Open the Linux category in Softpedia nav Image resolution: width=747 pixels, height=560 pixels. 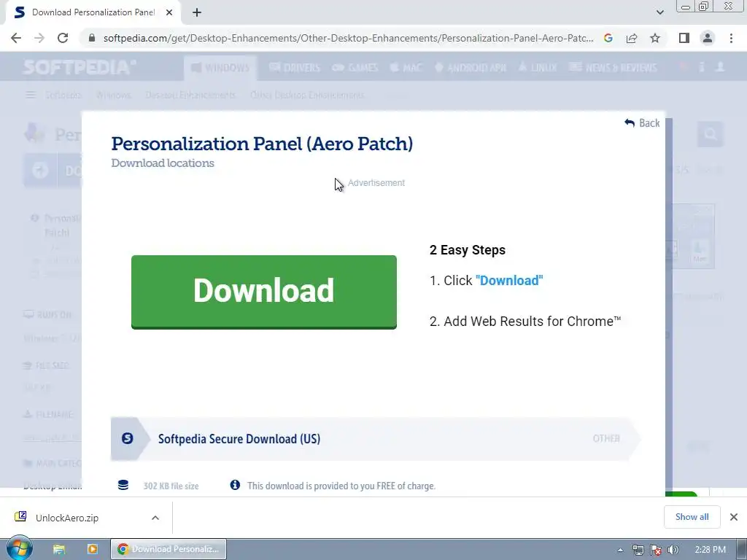538,68
